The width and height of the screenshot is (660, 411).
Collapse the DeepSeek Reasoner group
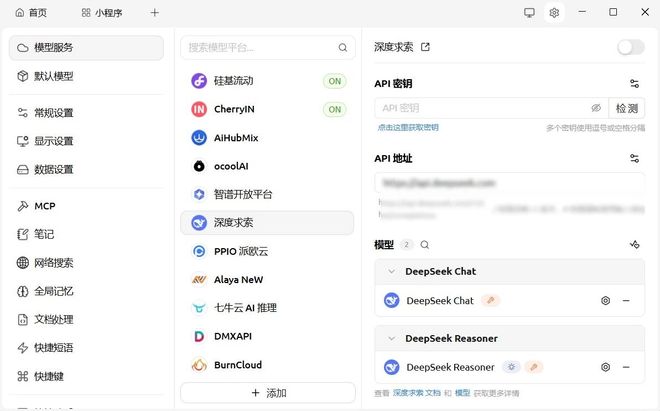[x=391, y=339]
